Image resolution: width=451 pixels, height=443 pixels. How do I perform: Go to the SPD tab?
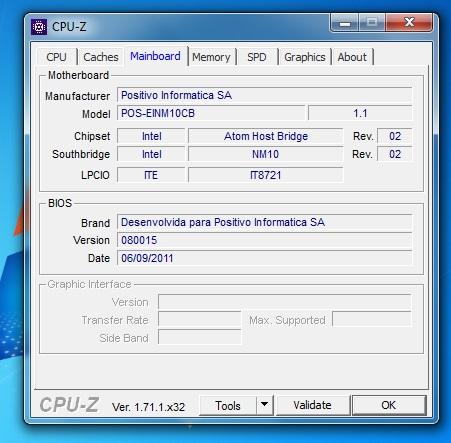click(x=257, y=57)
